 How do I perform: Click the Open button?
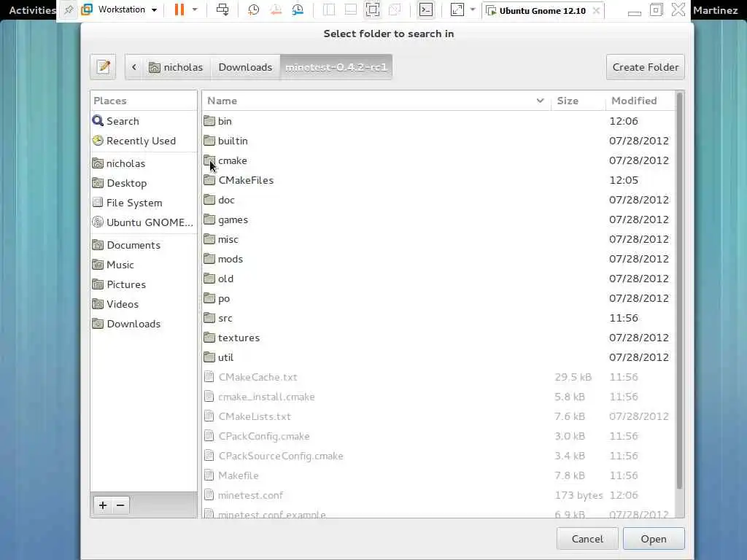tap(654, 539)
